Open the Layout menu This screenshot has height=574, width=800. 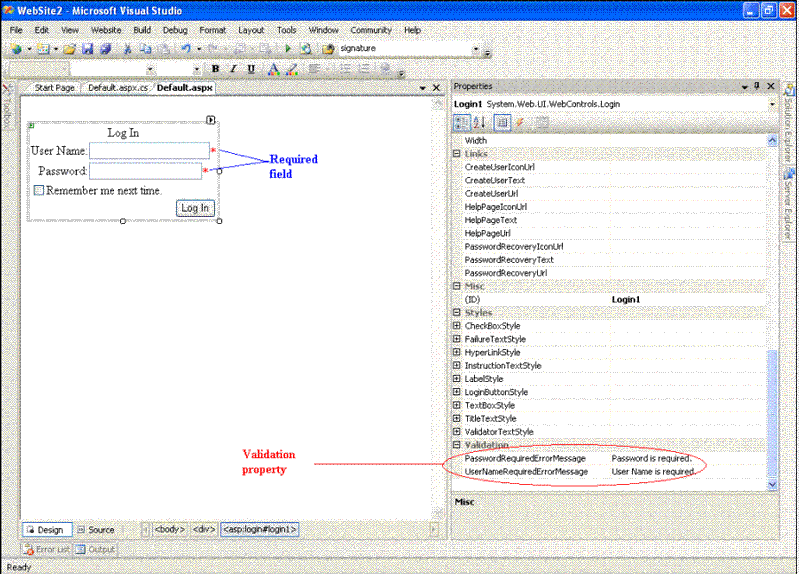pos(251,30)
